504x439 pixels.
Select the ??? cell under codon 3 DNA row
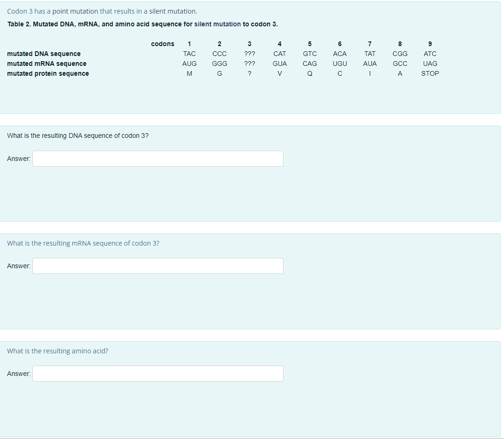(250, 54)
